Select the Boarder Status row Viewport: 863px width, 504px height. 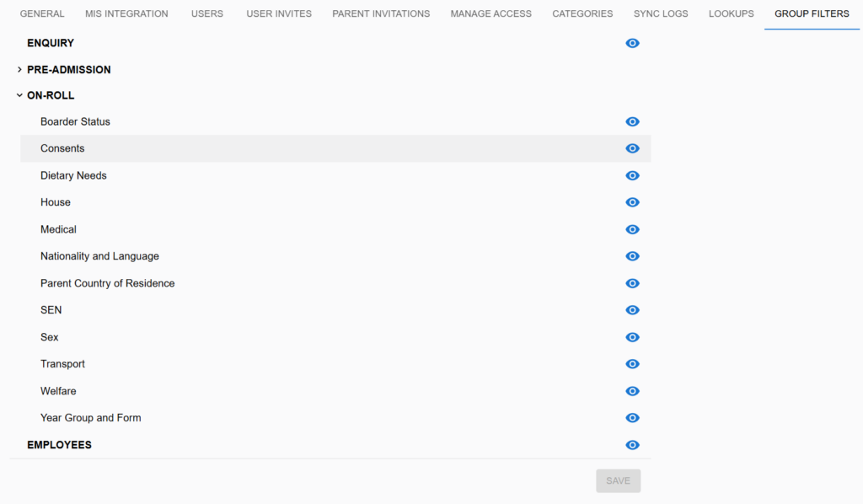click(335, 121)
